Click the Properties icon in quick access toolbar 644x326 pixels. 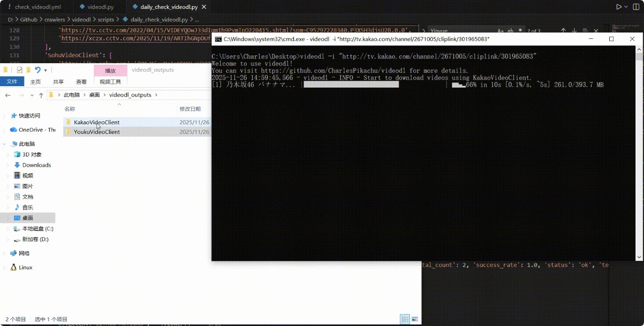[20, 70]
